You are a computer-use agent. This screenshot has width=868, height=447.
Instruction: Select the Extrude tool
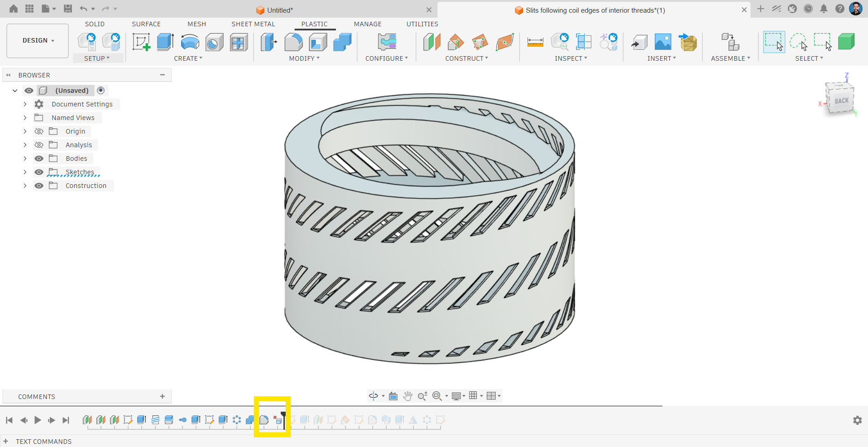[166, 42]
